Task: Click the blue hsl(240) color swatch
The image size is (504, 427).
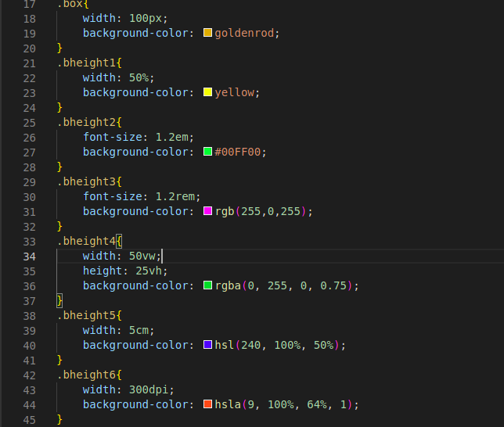Action: 207,345
